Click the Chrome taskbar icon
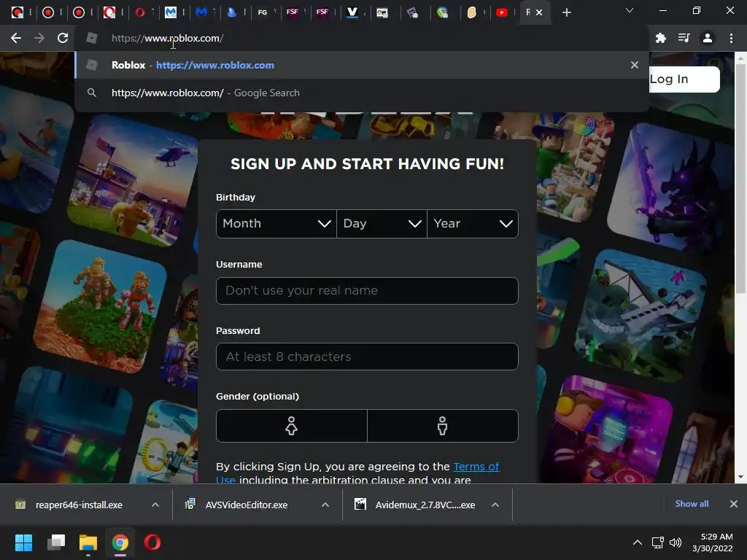 click(x=120, y=542)
